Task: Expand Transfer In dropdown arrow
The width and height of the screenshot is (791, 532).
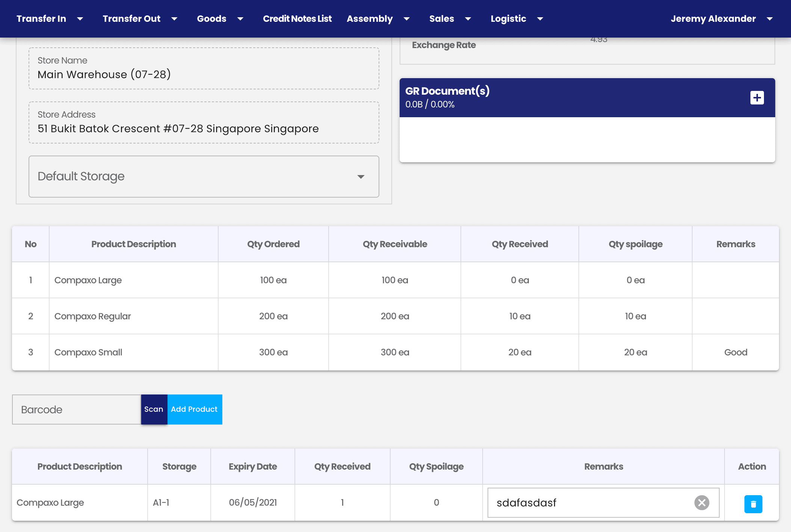Action: click(80, 19)
